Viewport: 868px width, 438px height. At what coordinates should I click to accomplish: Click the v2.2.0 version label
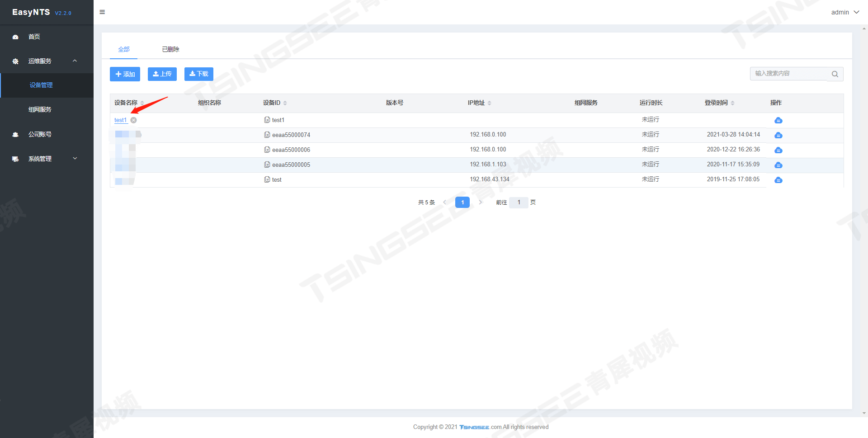(63, 13)
